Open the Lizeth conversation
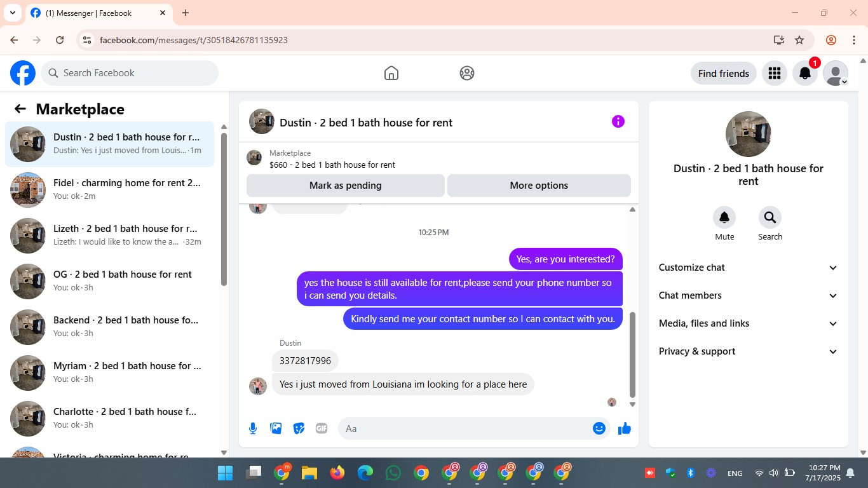Viewport: 868px width, 488px height. click(109, 236)
